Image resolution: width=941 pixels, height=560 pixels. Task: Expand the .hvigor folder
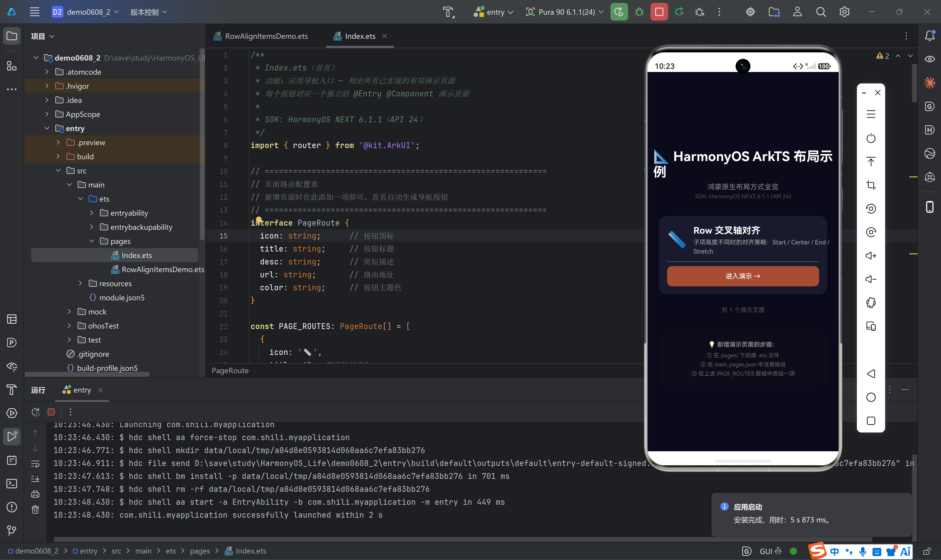pyautogui.click(x=47, y=86)
